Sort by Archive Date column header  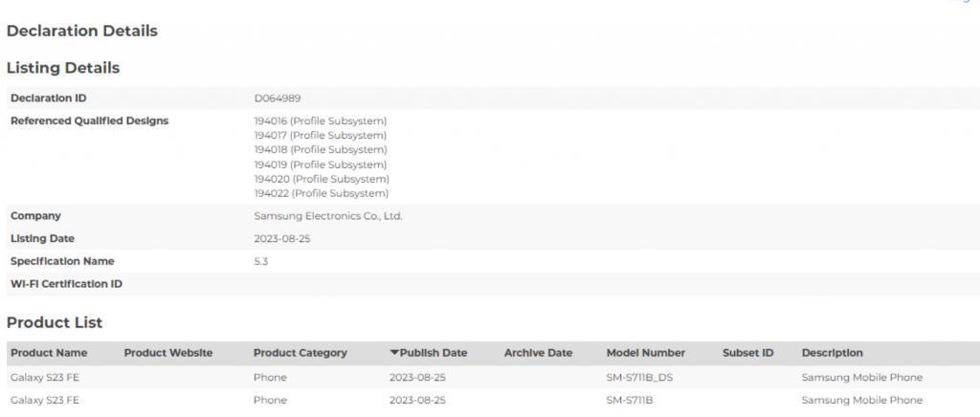[538, 353]
